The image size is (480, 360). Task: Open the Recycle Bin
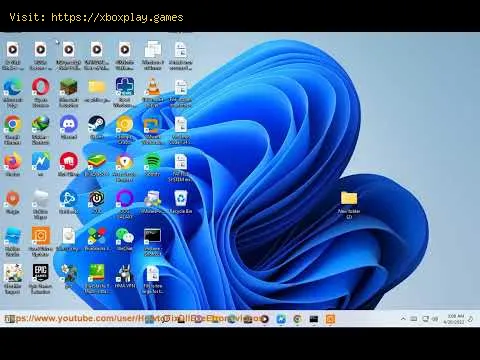coord(181,202)
